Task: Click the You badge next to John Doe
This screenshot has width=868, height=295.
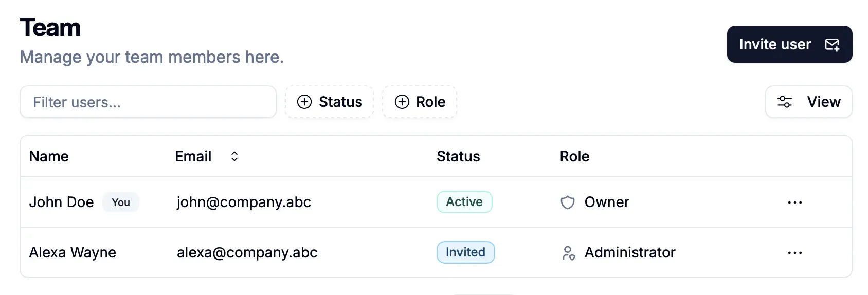Action: pos(121,202)
